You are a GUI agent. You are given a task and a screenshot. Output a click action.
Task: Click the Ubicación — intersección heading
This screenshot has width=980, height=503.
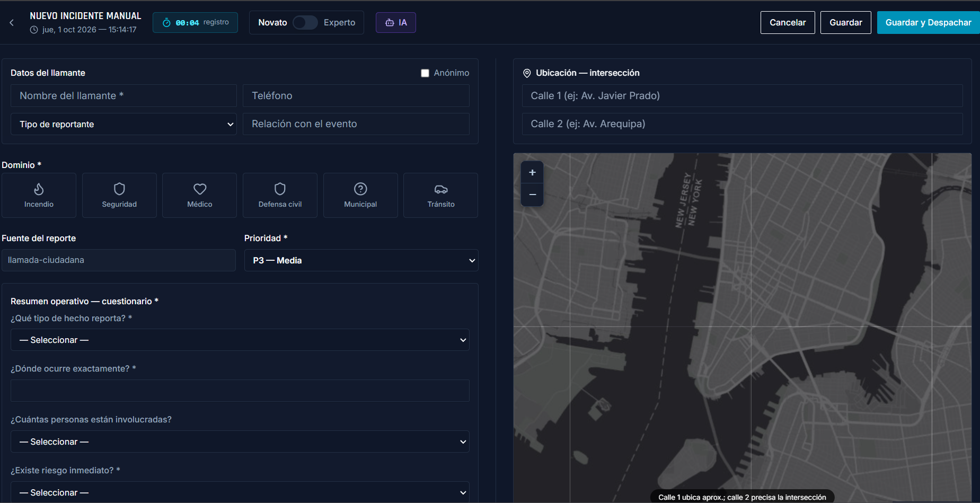coord(587,73)
